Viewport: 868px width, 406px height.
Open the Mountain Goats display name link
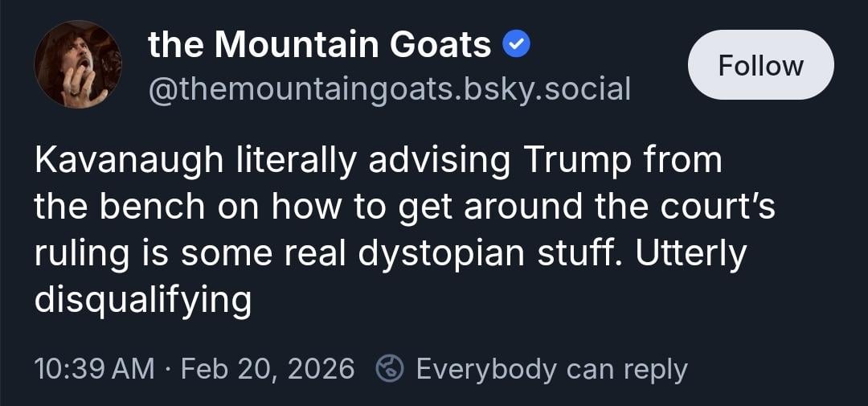point(319,45)
